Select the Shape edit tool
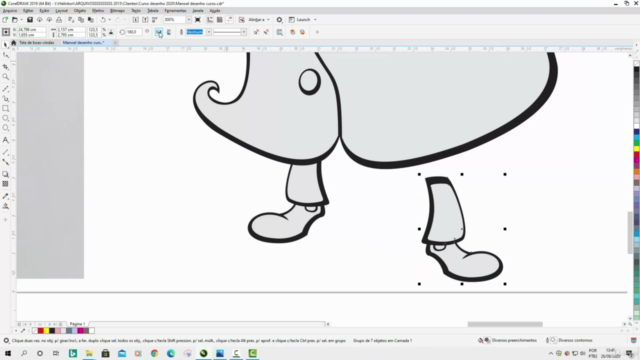Viewport: 640px width, 360px height. (5, 56)
